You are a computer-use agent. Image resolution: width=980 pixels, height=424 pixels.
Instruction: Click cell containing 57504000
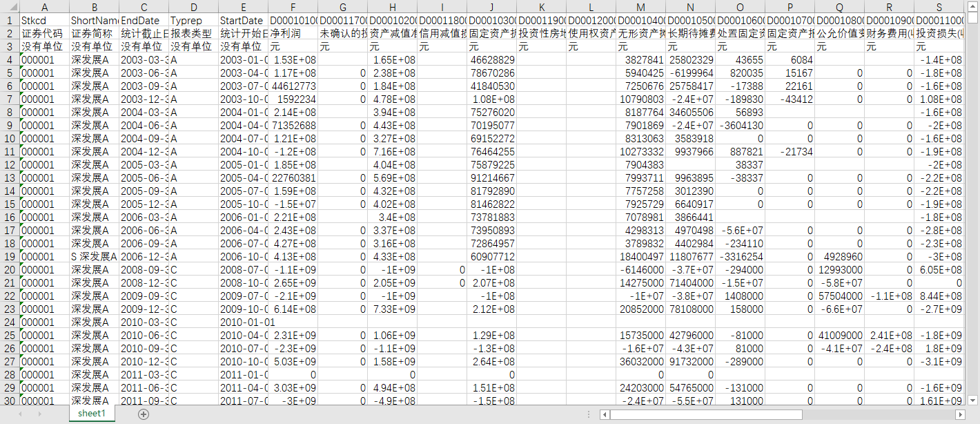(839, 296)
